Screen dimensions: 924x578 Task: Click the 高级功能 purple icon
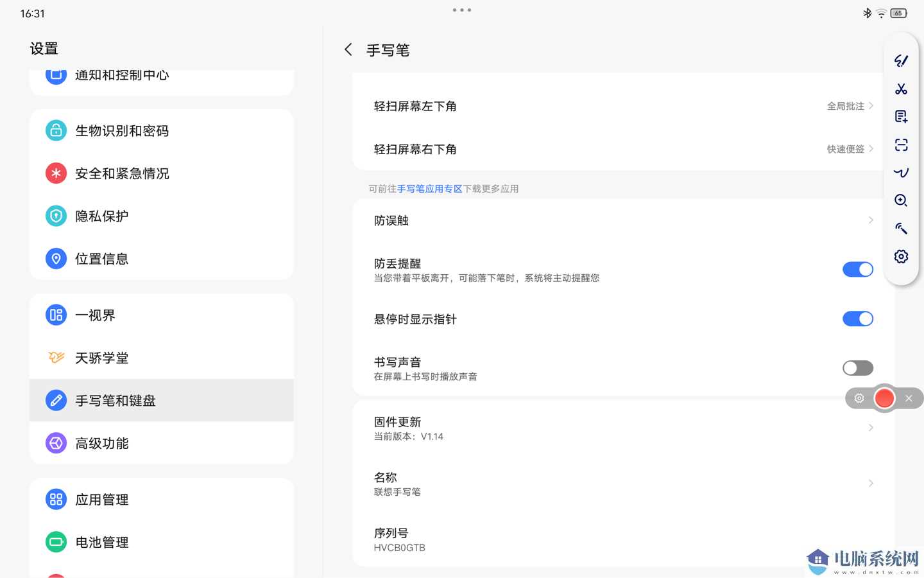(x=56, y=442)
